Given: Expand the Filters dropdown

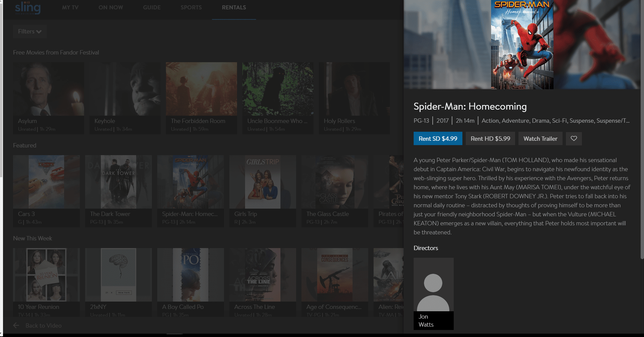Looking at the screenshot, I should click(x=30, y=31).
